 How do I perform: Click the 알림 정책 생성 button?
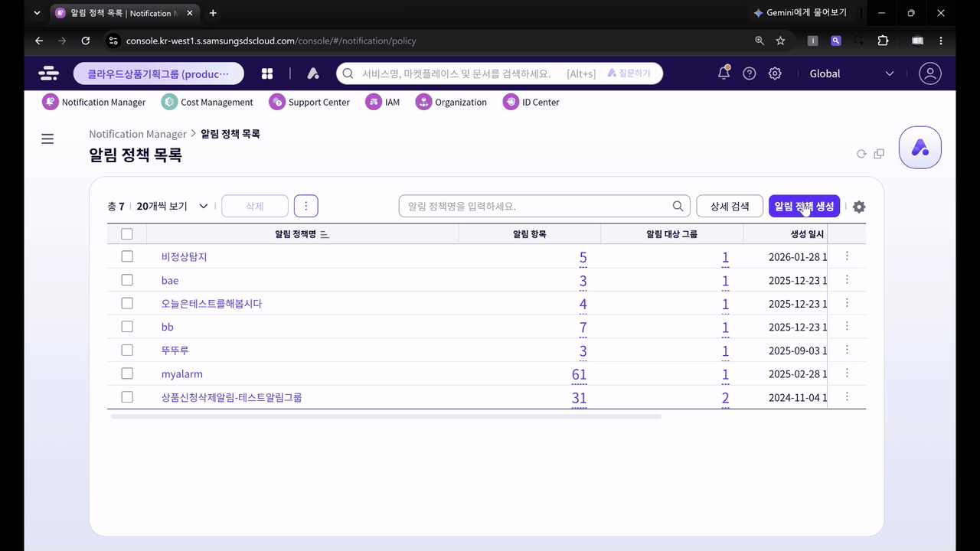(x=804, y=206)
